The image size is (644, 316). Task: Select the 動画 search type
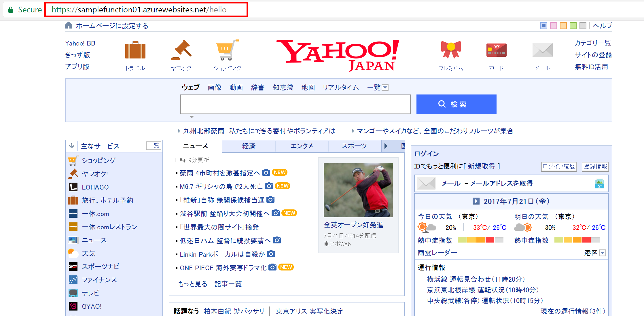(x=236, y=88)
